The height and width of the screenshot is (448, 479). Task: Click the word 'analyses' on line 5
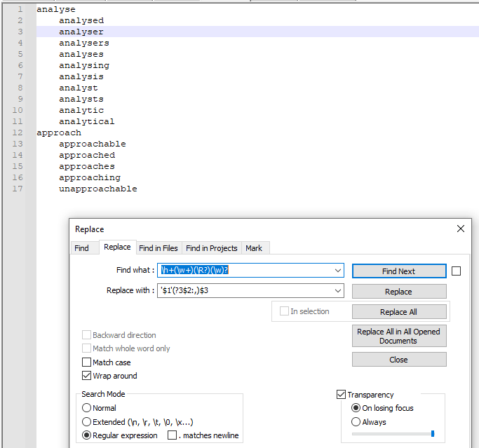81,55
